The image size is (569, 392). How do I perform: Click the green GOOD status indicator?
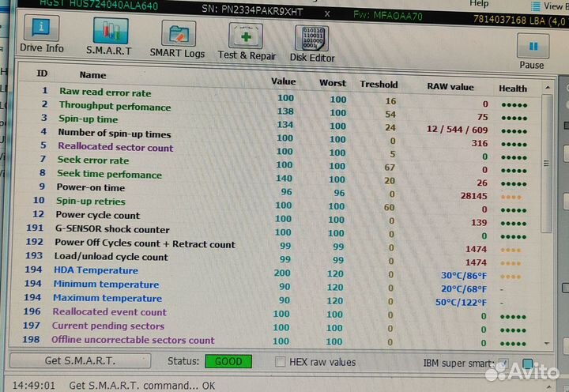228,362
